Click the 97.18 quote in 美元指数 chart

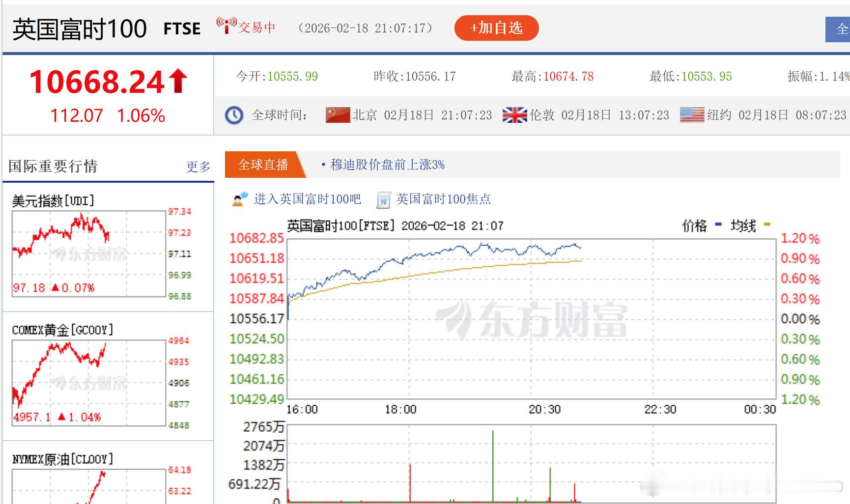(29, 288)
